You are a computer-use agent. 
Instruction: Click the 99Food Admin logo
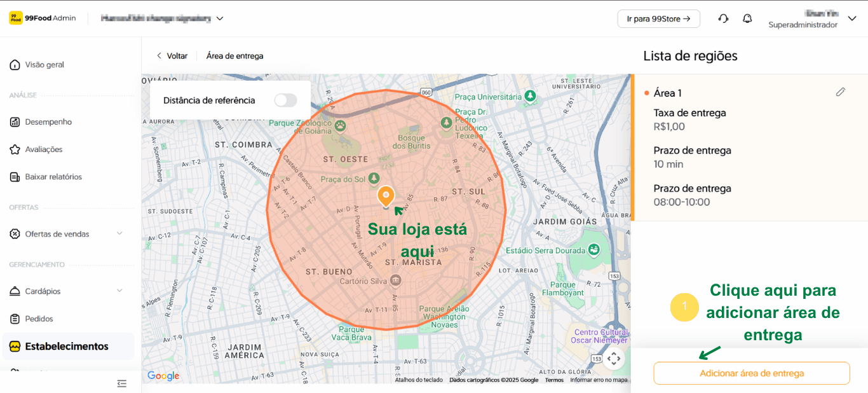[x=43, y=18]
